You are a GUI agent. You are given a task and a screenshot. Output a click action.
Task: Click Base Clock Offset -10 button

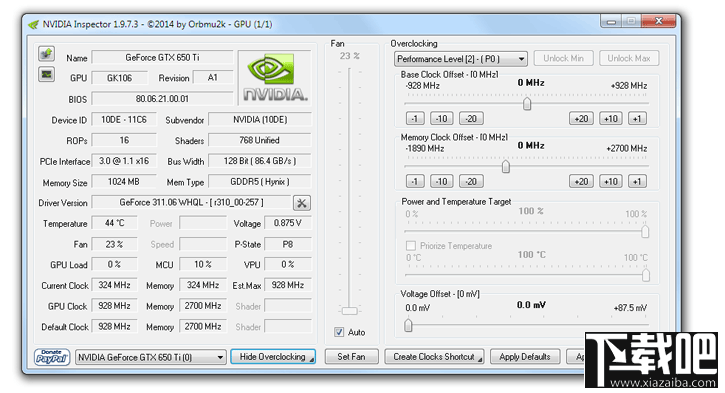(x=442, y=118)
